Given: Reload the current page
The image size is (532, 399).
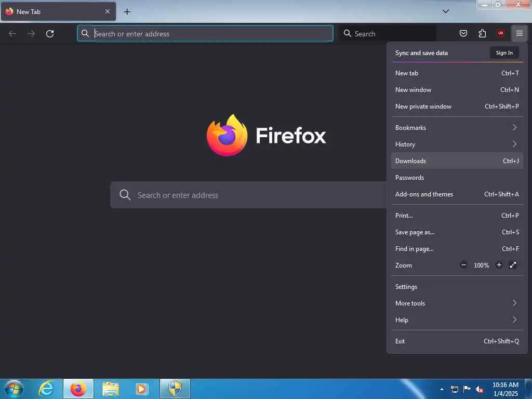Looking at the screenshot, I should 50,34.
